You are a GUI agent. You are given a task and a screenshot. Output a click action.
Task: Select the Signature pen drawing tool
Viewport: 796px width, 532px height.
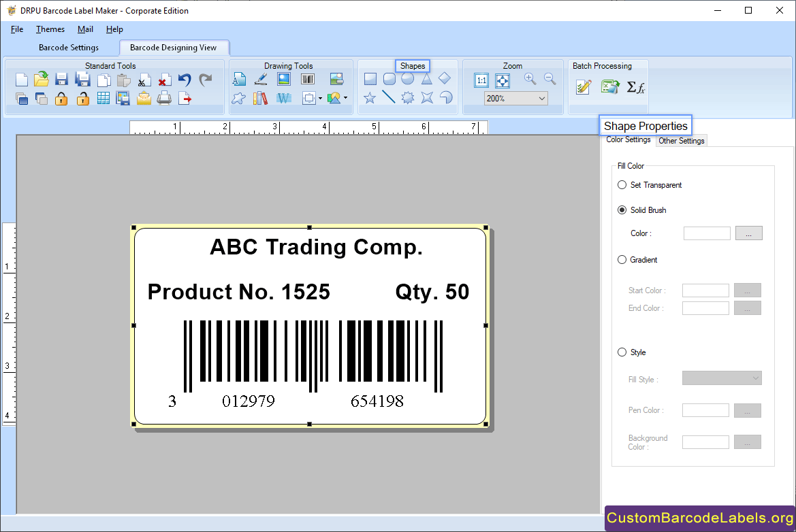[261, 79]
